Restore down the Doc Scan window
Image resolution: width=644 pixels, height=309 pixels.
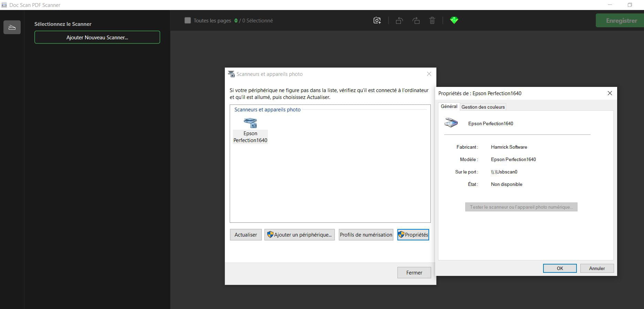(x=630, y=5)
